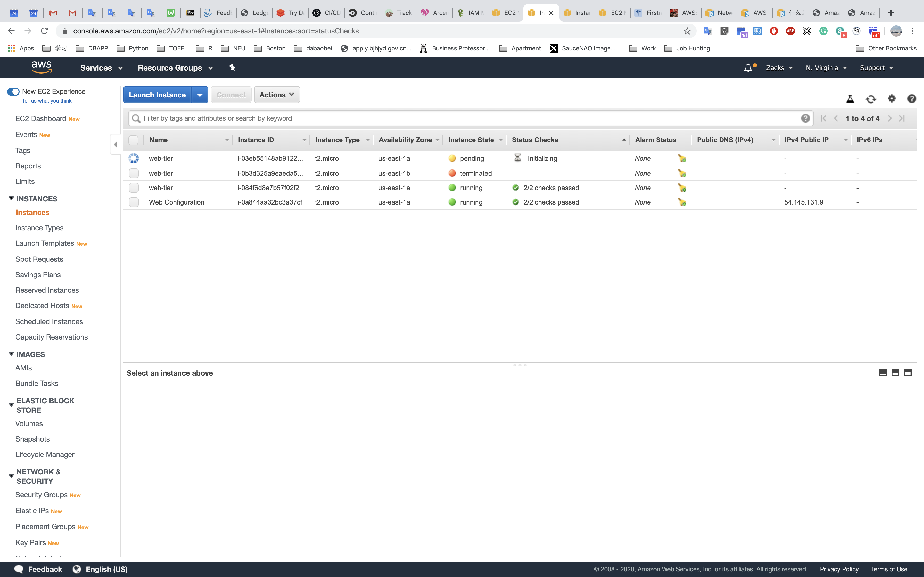This screenshot has height=577, width=924.
Task: Open the Actions dropdown
Action: tap(277, 95)
